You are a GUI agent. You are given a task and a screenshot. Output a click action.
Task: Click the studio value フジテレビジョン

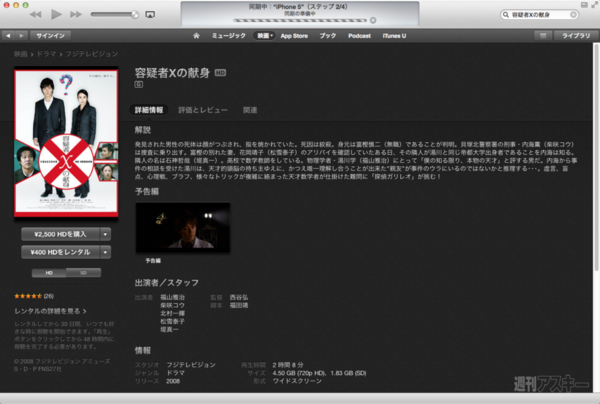[x=191, y=365]
